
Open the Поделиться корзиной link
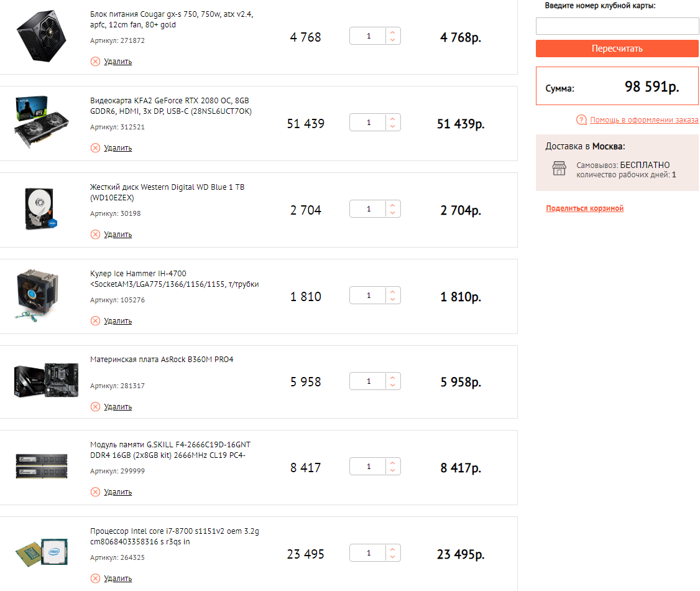tap(584, 209)
